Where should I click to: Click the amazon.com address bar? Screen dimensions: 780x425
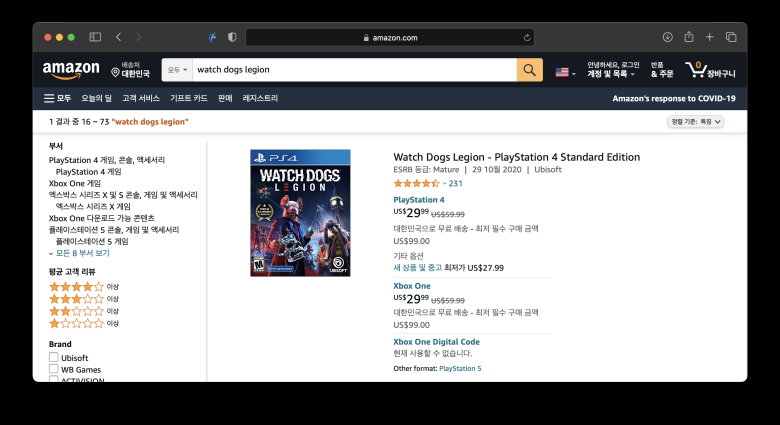coord(390,37)
